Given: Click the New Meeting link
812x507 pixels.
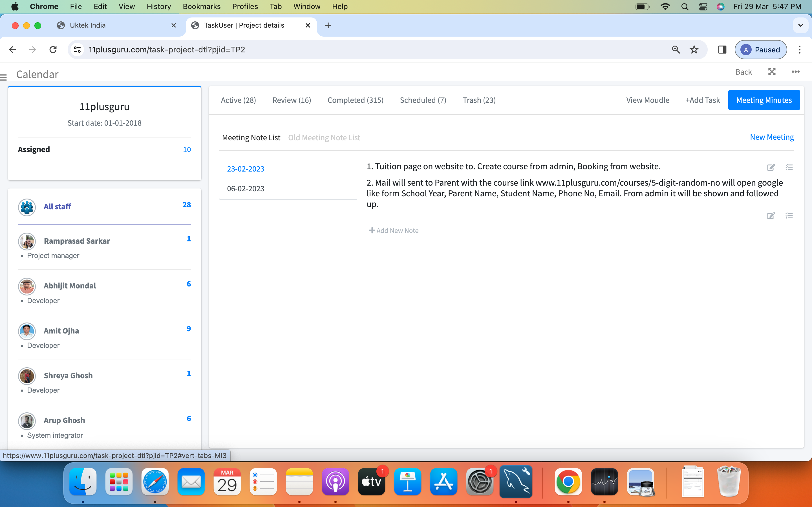Looking at the screenshot, I should click(771, 137).
